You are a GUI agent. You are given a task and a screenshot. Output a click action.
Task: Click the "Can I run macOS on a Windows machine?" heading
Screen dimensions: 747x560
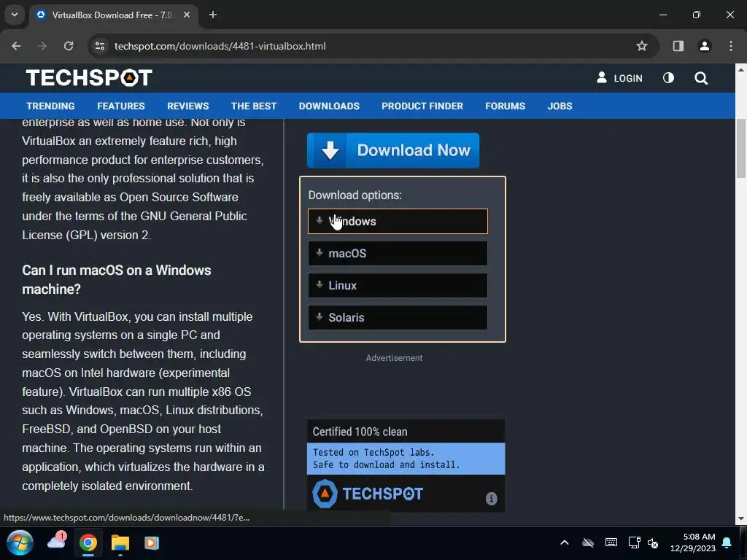[117, 279]
